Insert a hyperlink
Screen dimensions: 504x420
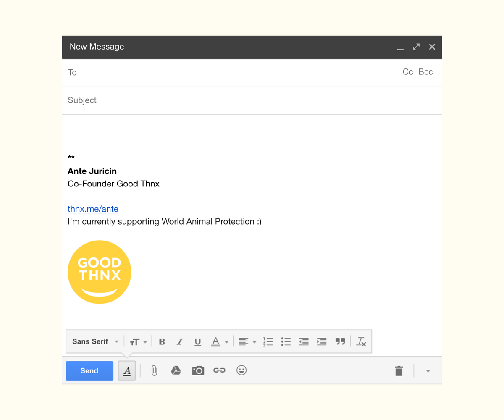click(x=219, y=370)
